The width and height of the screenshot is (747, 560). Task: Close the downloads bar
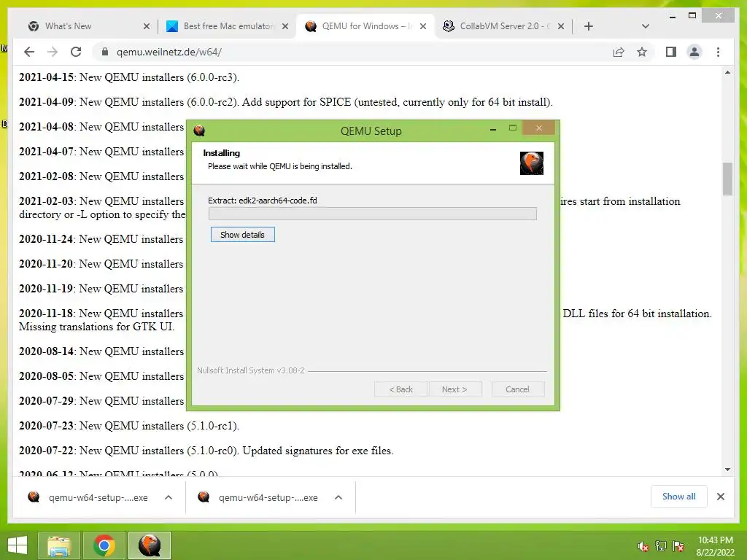tap(720, 497)
